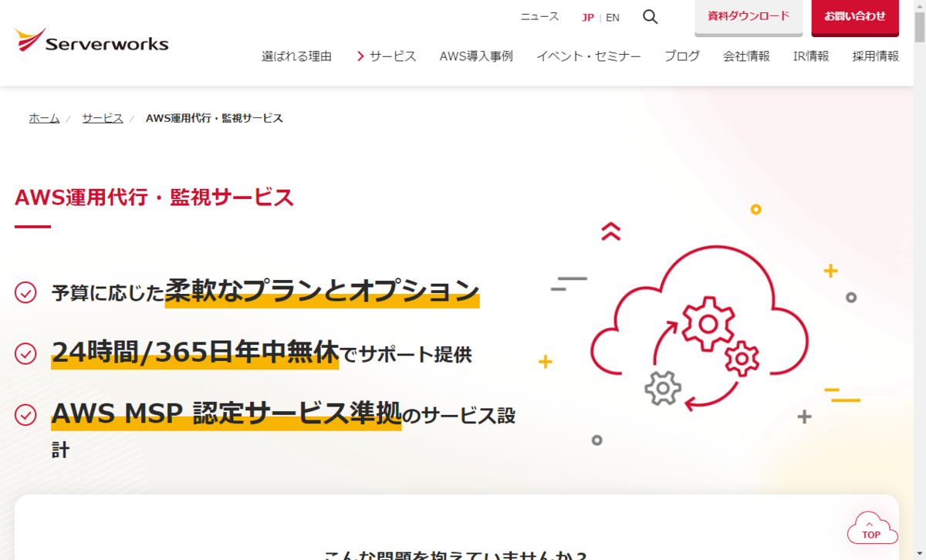926x560 pixels.
Task: Open the ニュース link
Action: click(539, 16)
